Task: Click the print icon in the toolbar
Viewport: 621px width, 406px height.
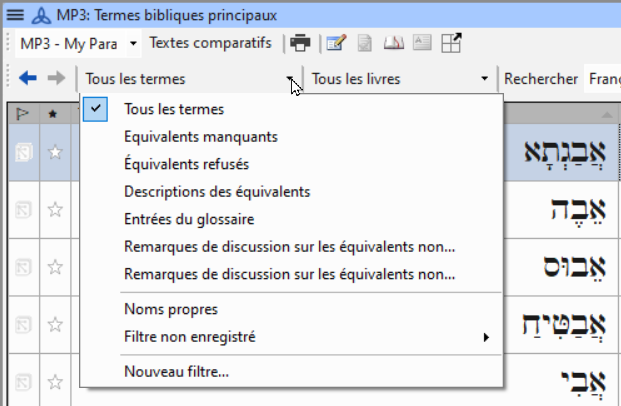Action: [x=300, y=43]
